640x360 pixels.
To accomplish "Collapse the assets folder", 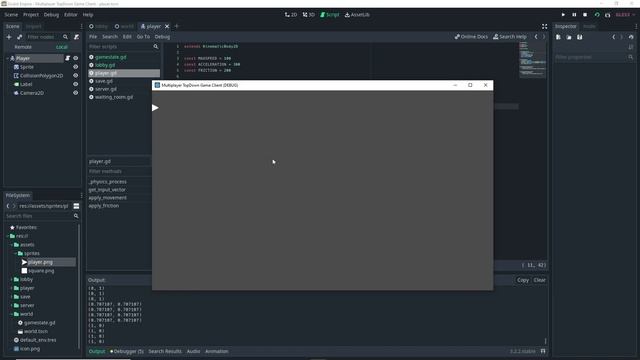I will point(11,245).
